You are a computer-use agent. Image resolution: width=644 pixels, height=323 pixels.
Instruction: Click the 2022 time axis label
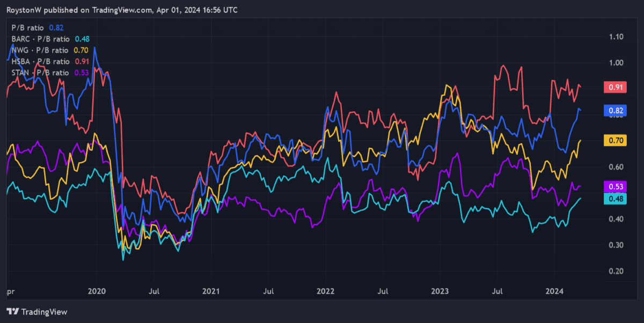(326, 292)
